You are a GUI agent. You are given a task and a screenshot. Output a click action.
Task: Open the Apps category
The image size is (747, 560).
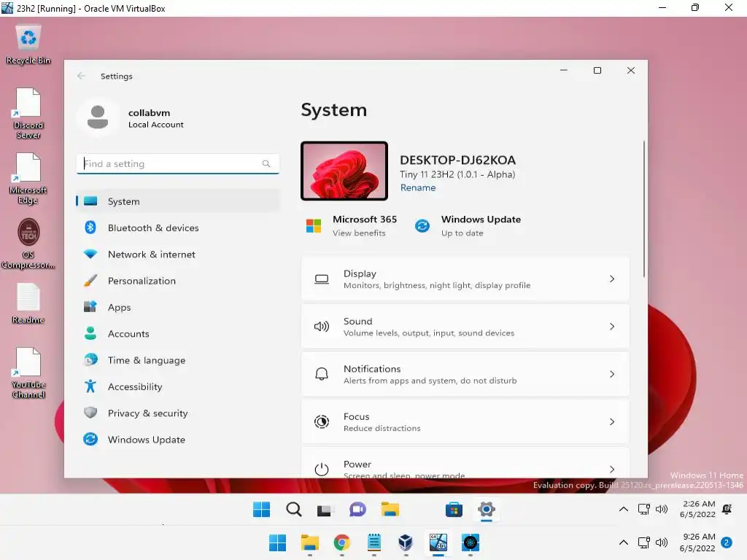pyautogui.click(x=178, y=307)
